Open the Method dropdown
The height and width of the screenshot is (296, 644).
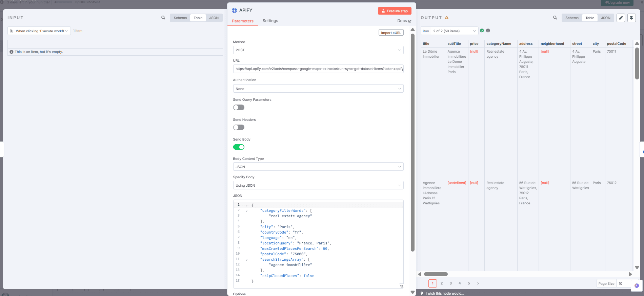pos(318,50)
